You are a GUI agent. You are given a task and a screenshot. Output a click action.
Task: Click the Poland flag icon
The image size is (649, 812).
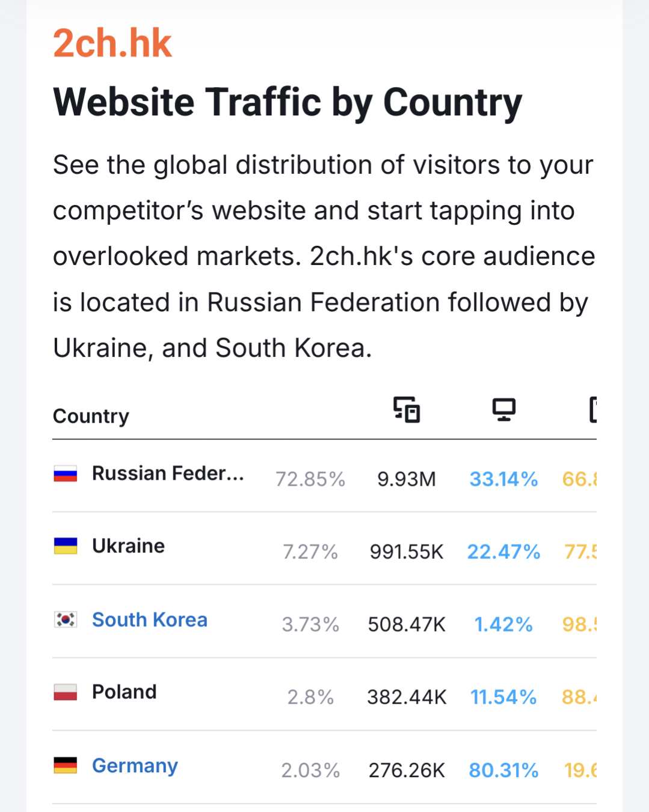coord(66,692)
